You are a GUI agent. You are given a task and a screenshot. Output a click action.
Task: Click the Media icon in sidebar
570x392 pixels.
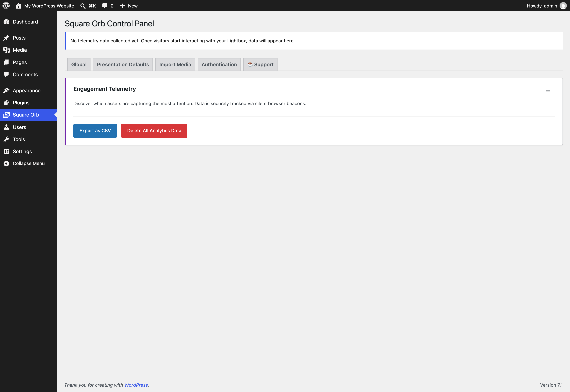click(x=6, y=50)
